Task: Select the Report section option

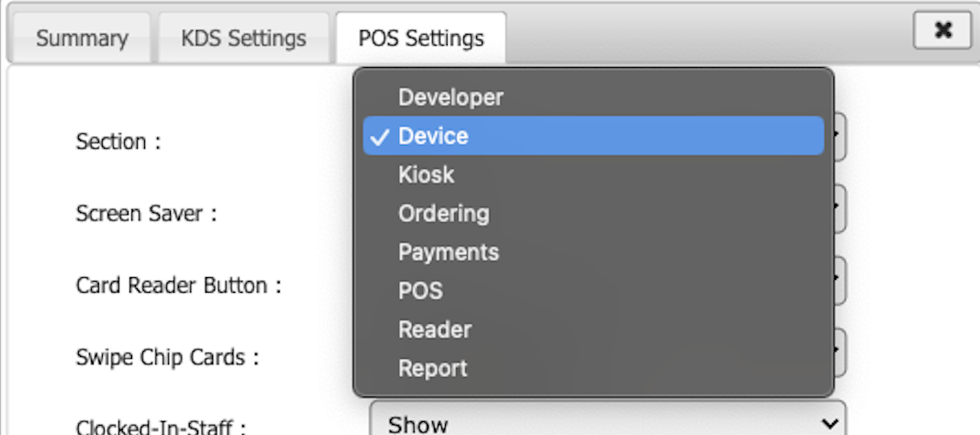Action: click(432, 369)
